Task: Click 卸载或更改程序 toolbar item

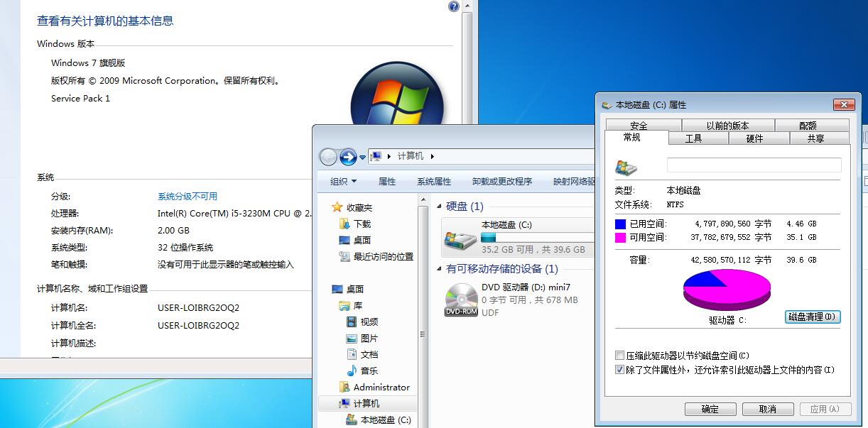Action: pos(502,181)
